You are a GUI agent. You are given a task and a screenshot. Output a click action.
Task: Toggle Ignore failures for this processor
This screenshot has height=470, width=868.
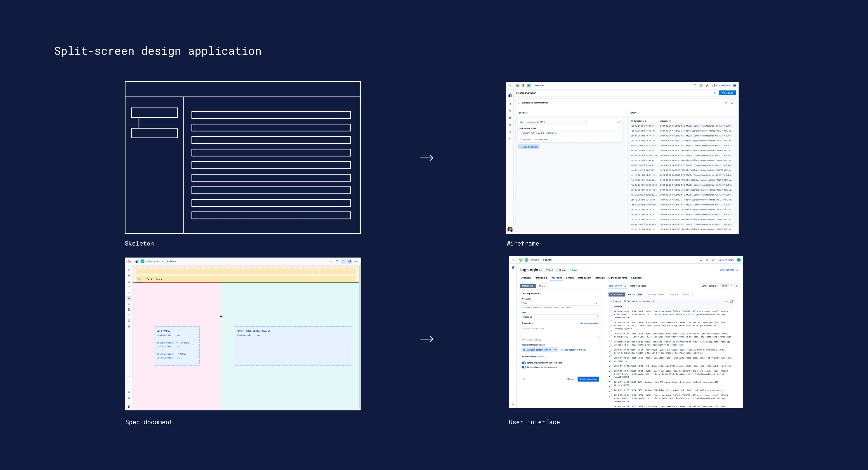[x=524, y=367]
